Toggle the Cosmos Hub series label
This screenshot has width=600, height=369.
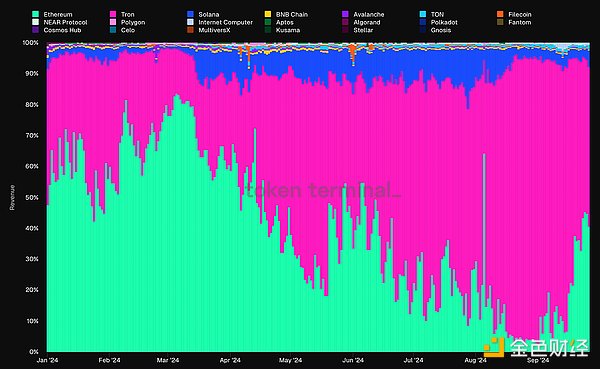62,30
